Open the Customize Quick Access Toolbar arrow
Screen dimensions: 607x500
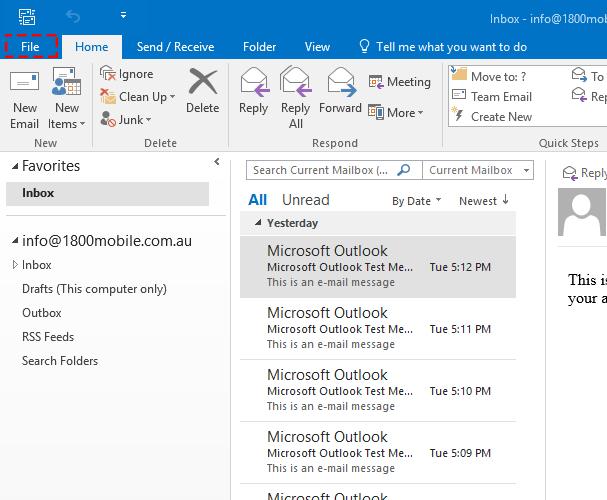(123, 15)
